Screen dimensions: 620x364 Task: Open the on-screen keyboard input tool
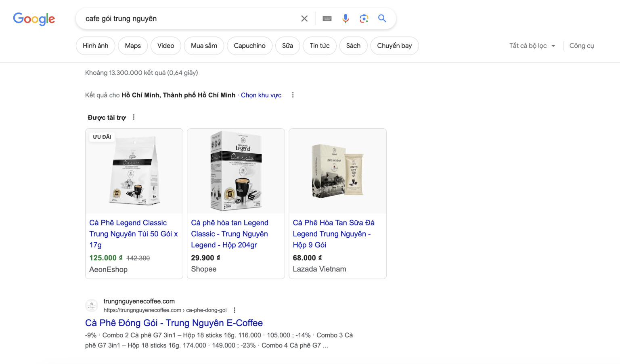[327, 19]
